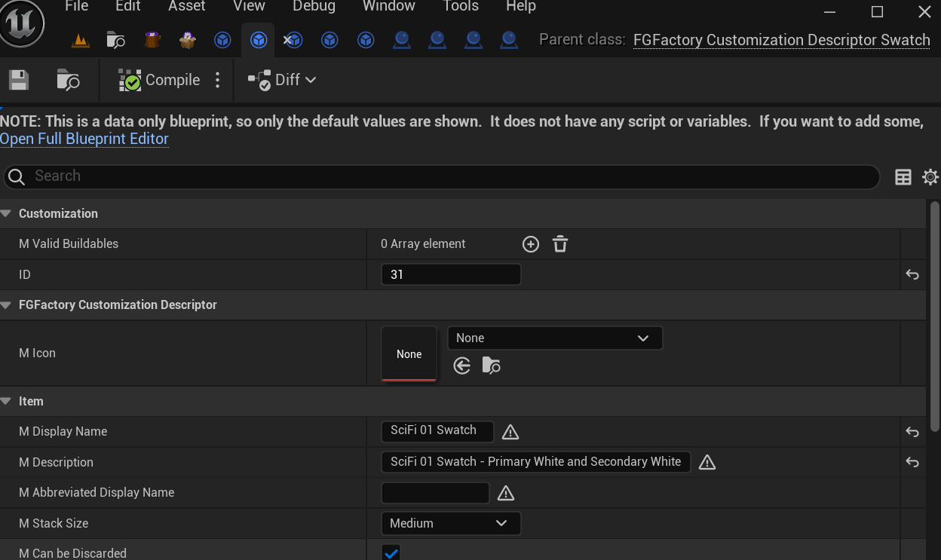Click the ID value field showing 31

click(x=451, y=274)
